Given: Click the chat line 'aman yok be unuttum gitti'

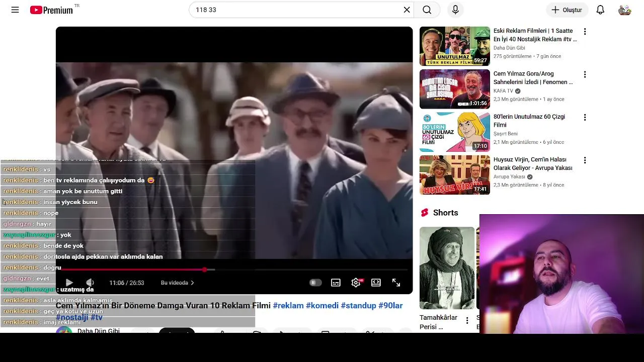Looking at the screenshot, I should coord(83,191).
